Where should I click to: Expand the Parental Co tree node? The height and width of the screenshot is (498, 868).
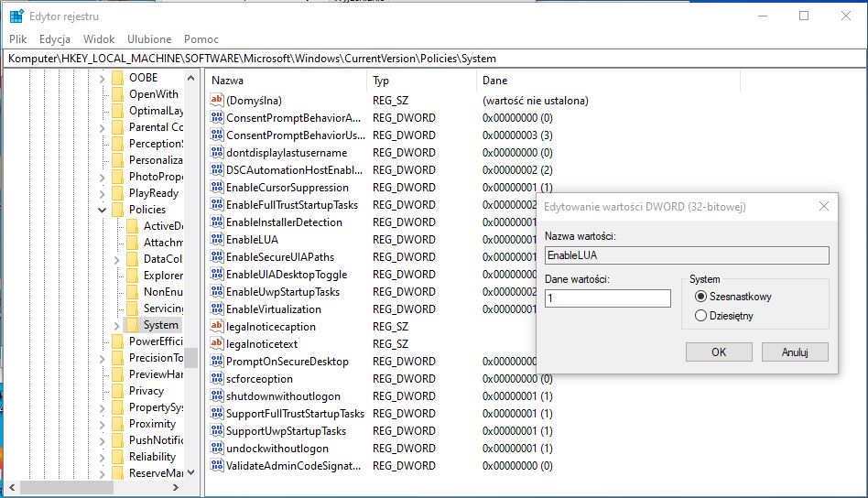tap(102, 128)
